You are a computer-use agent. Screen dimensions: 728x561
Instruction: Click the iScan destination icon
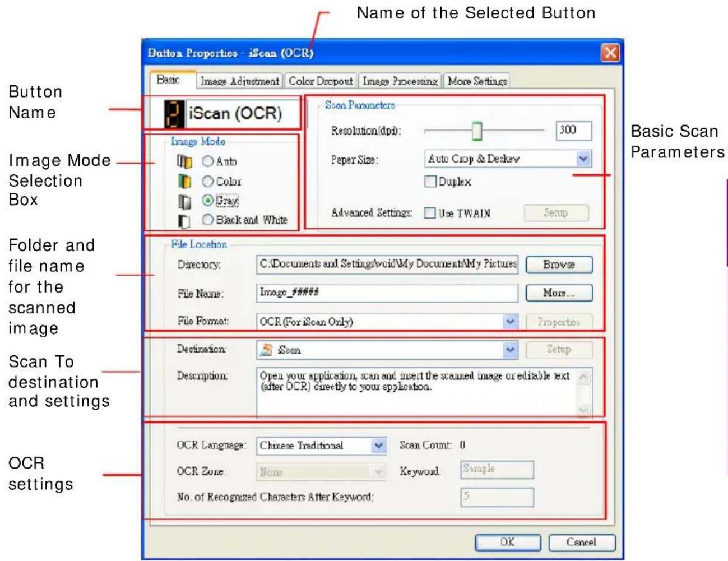pos(267,350)
